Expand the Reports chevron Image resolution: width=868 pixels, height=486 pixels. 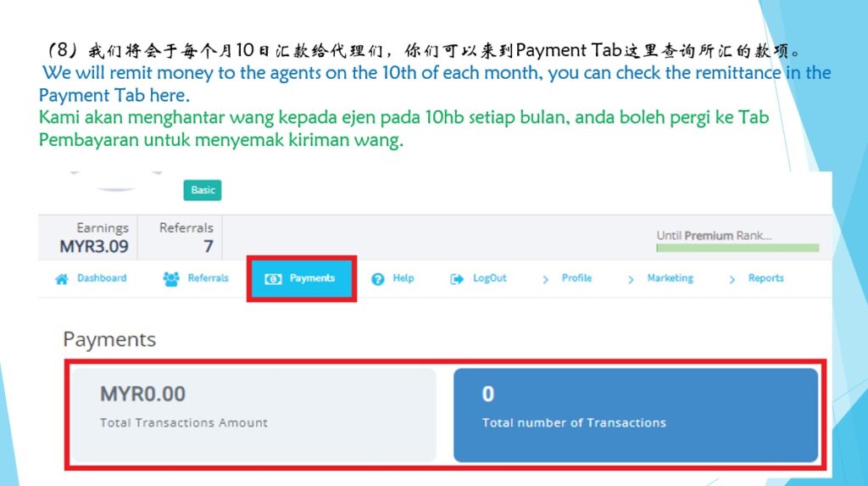[732, 279]
